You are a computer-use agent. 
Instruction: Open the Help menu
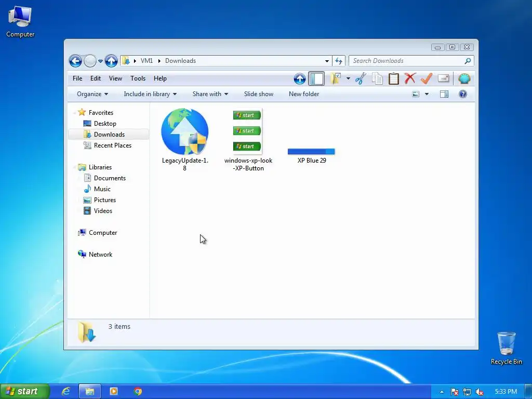coord(160,78)
